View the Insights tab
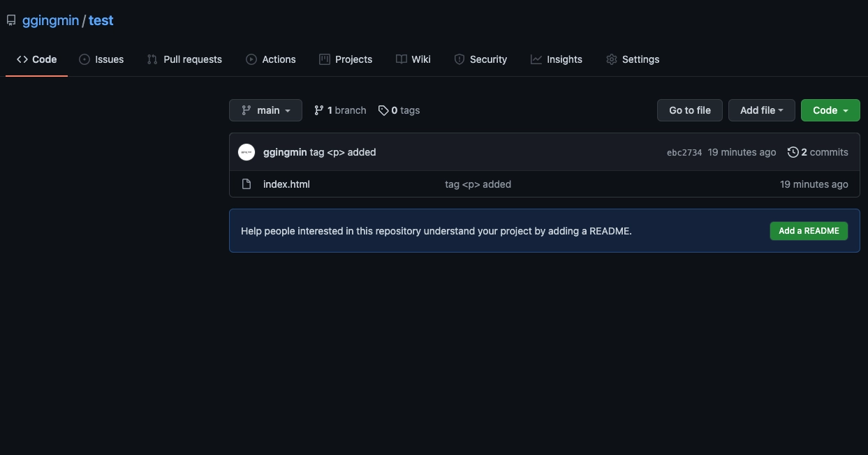The image size is (868, 455). (x=557, y=59)
